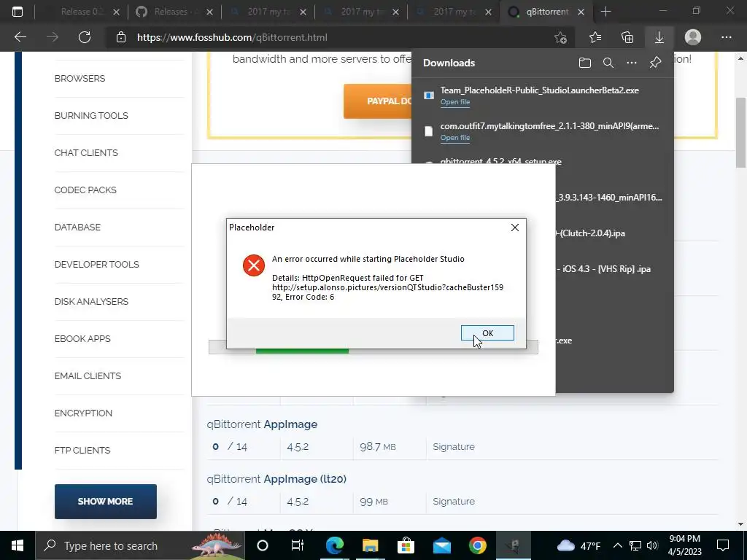This screenshot has width=747, height=560.
Task: Open a new tab with plus button
Action: pyautogui.click(x=605, y=12)
